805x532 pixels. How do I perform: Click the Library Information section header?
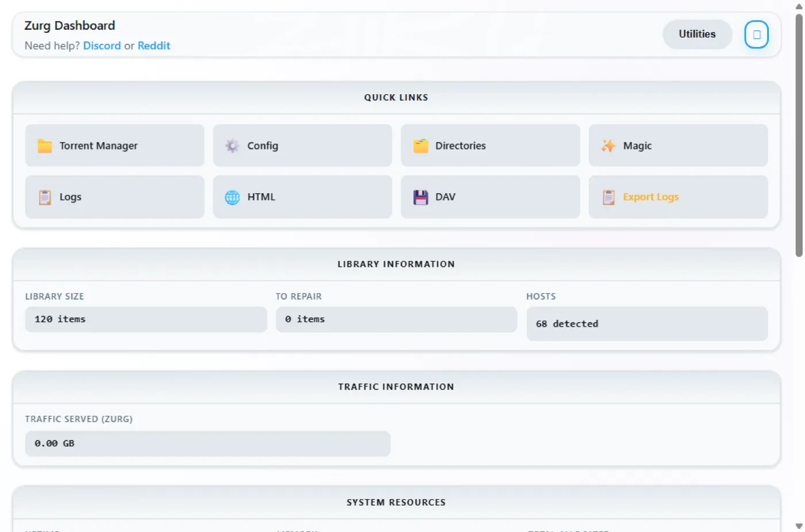[x=396, y=265]
